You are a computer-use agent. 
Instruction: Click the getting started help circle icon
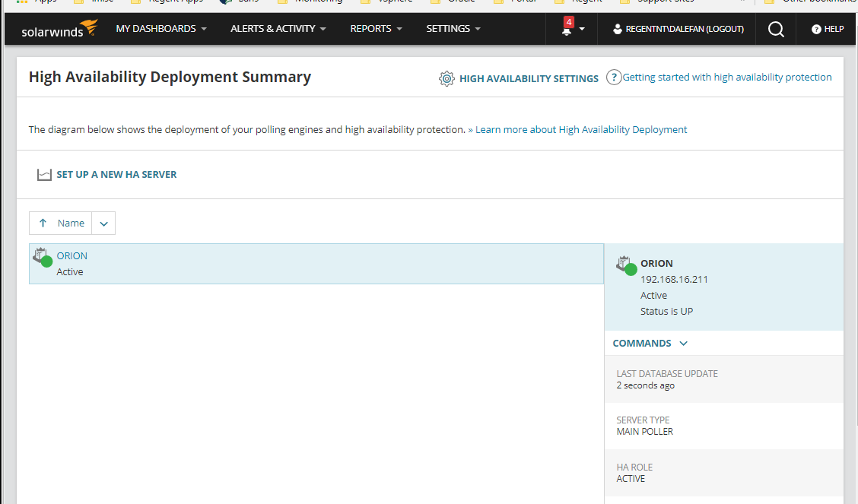point(614,77)
